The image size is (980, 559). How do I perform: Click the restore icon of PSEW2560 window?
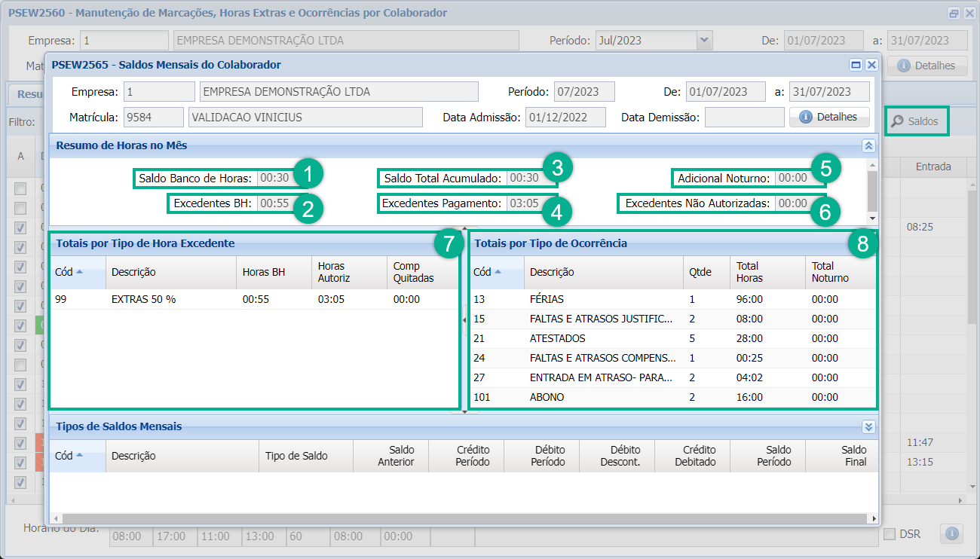954,14
